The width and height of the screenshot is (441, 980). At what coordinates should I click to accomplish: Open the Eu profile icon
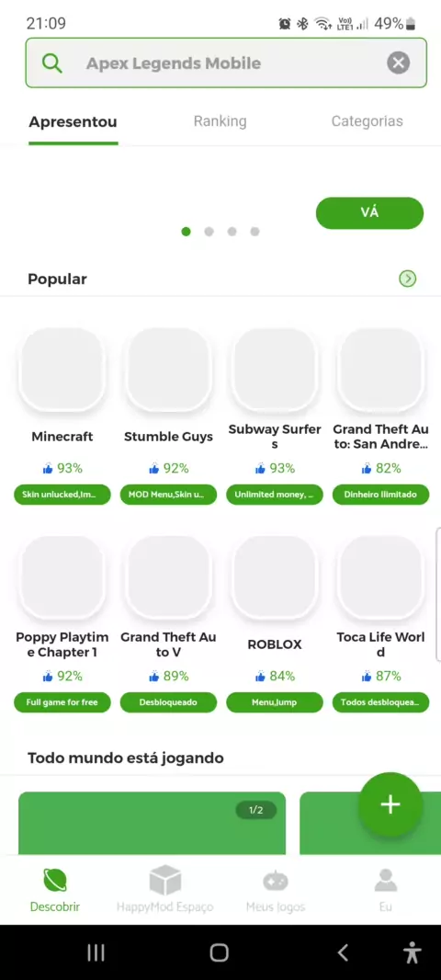tap(385, 881)
